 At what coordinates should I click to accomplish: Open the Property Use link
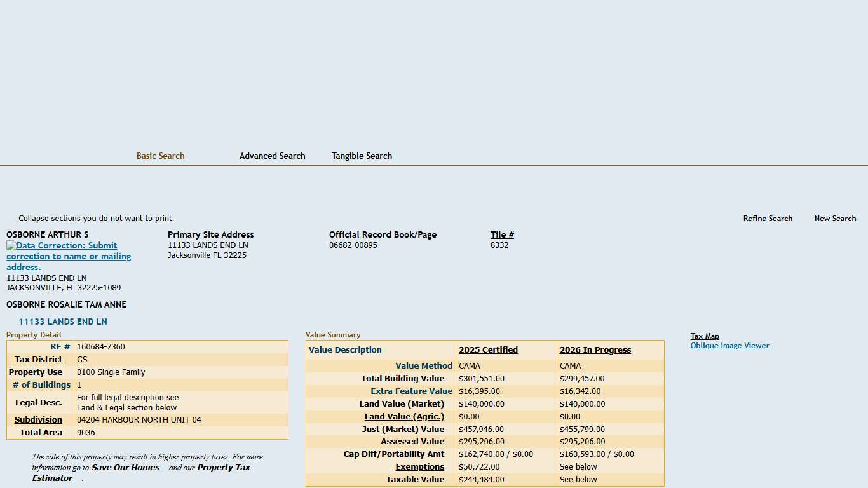[x=36, y=372]
